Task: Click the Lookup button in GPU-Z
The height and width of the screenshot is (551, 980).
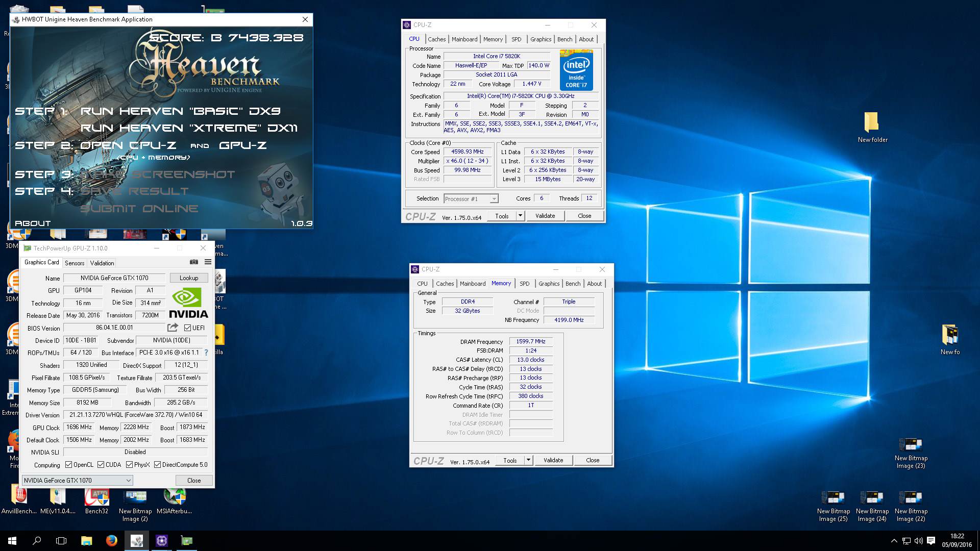Action: [x=189, y=278]
